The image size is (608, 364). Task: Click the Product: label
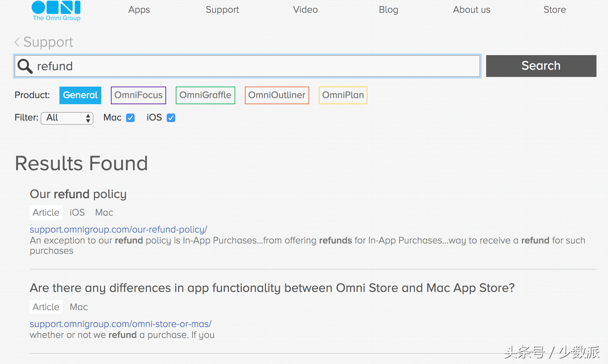(x=32, y=95)
